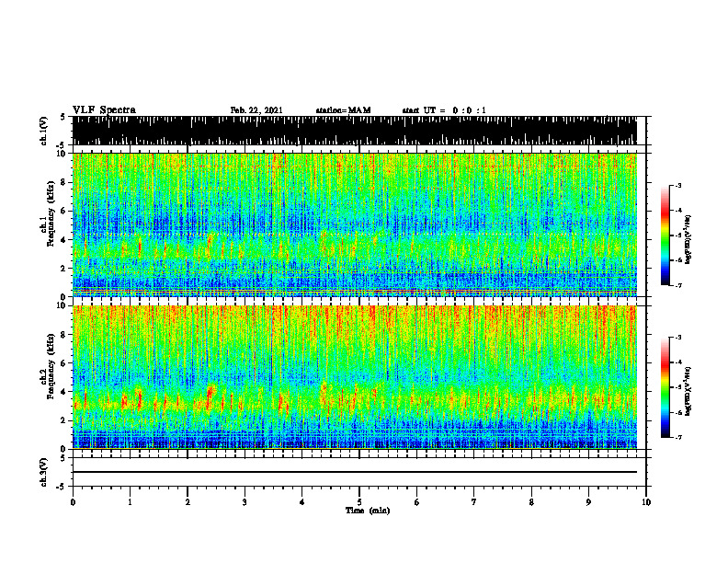Click the ch.1 color scale PSD units label
The width and height of the screenshot is (728, 563).
(688, 240)
